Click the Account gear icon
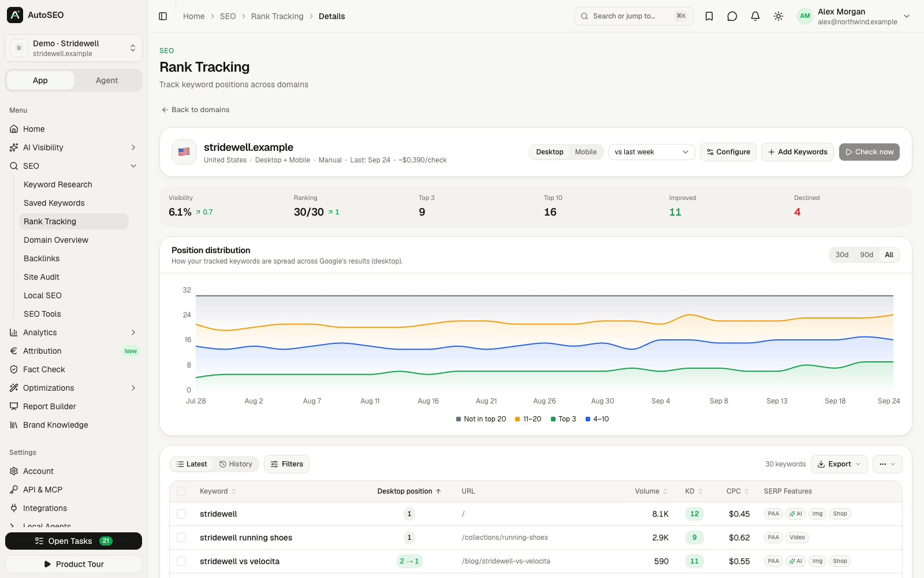The width and height of the screenshot is (924, 578). click(14, 471)
